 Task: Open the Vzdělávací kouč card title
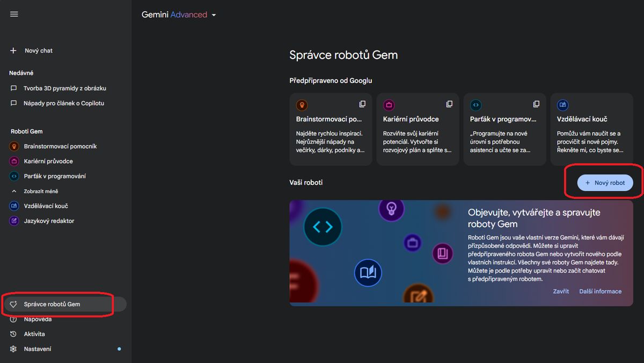(x=582, y=119)
